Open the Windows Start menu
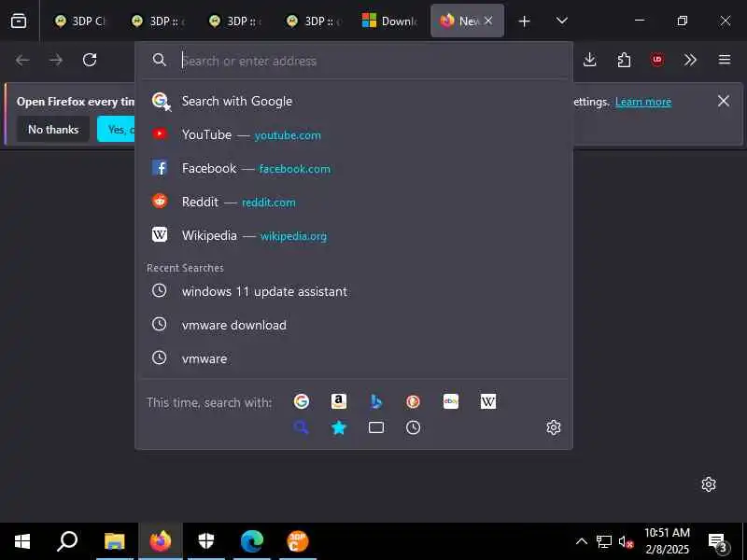Image resolution: width=747 pixels, height=560 pixels. click(x=22, y=541)
